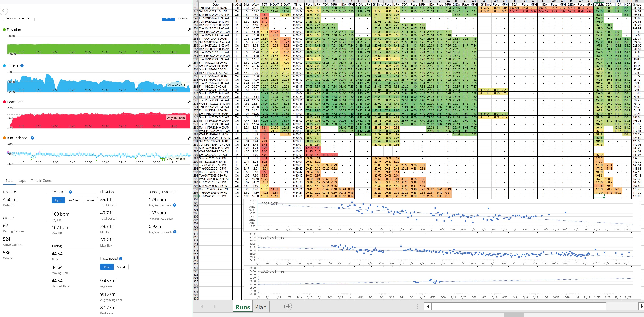The image size is (644, 317).
Task: Click the orange Run Cadence legend dot
Action: [x=4, y=138]
